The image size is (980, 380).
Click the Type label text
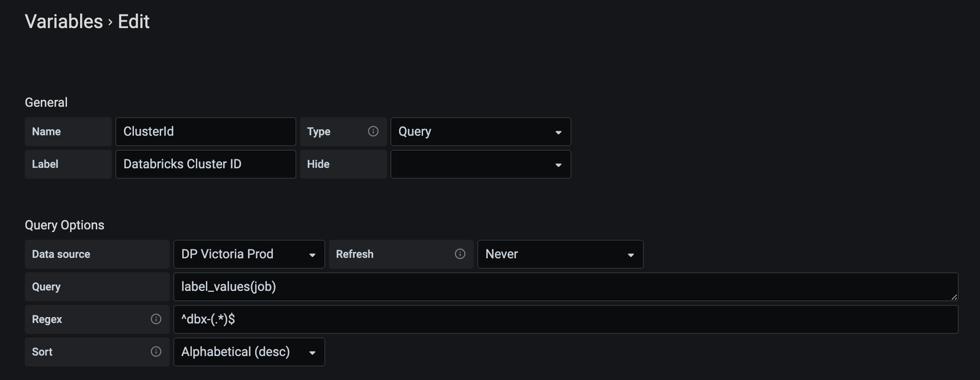tap(319, 132)
